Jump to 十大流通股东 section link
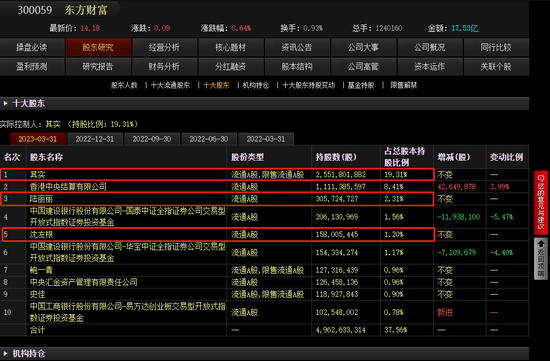 (170, 85)
